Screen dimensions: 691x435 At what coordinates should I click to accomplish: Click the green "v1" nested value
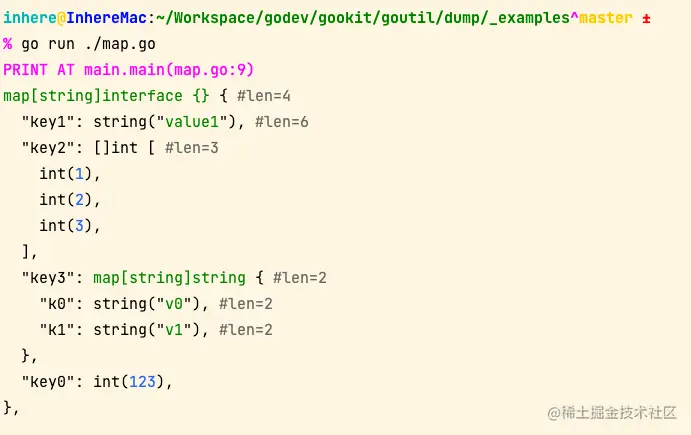point(174,330)
